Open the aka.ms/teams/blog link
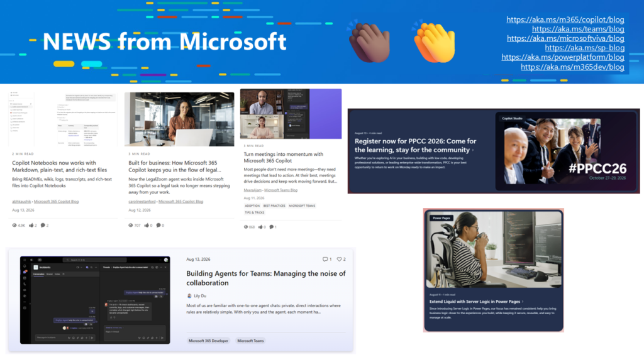 point(578,29)
